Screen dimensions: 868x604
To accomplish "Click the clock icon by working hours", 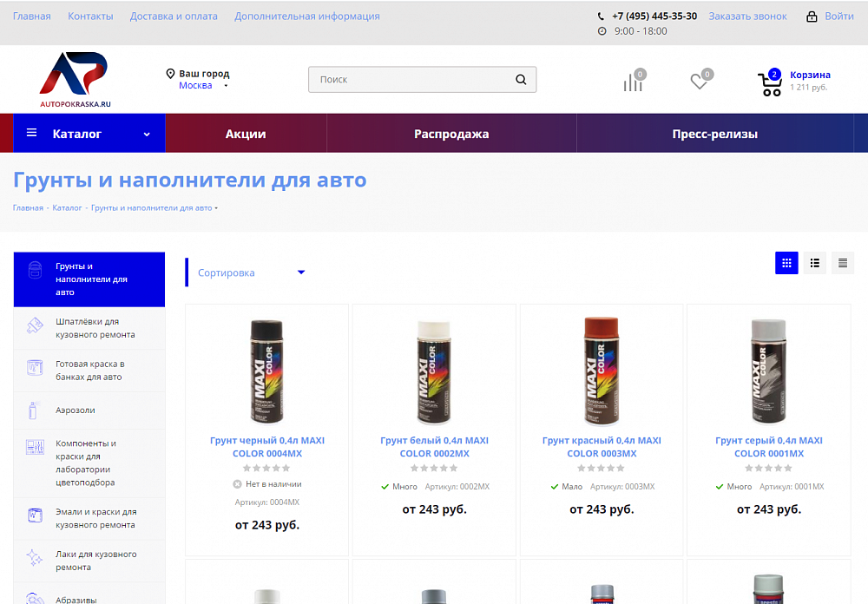I will (x=602, y=31).
